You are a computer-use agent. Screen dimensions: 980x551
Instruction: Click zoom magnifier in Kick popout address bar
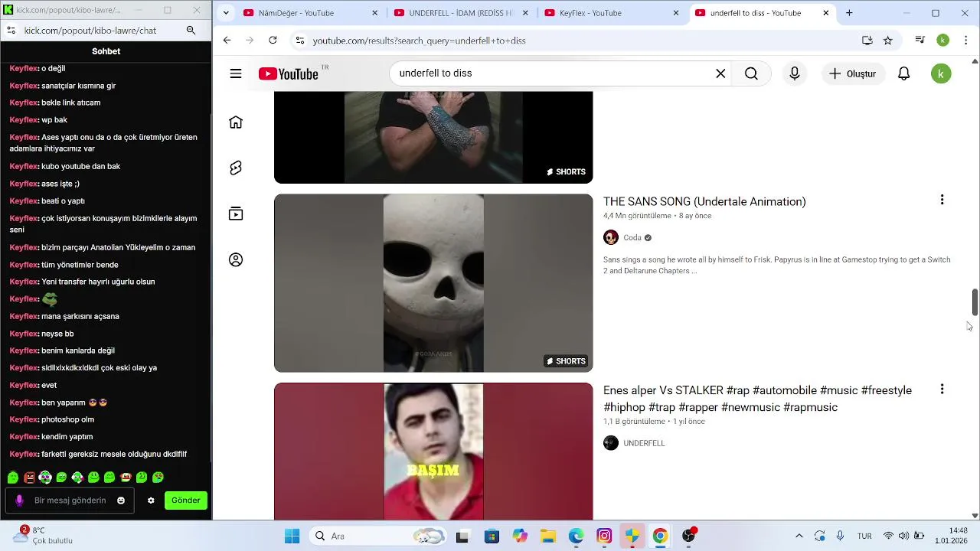tap(191, 31)
